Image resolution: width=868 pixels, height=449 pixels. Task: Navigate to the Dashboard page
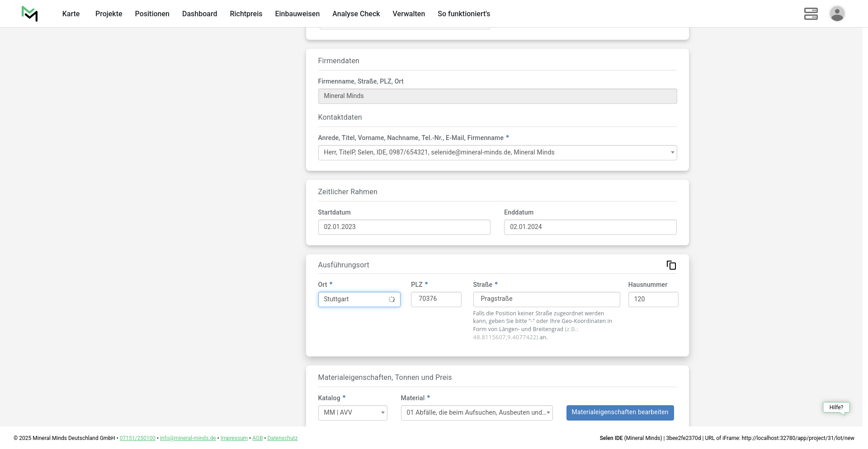[x=199, y=14]
